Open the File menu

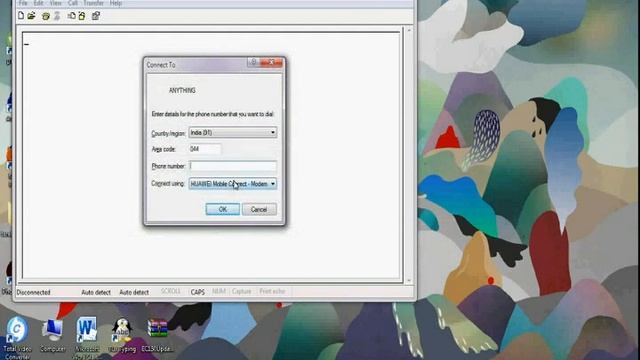click(23, 3)
